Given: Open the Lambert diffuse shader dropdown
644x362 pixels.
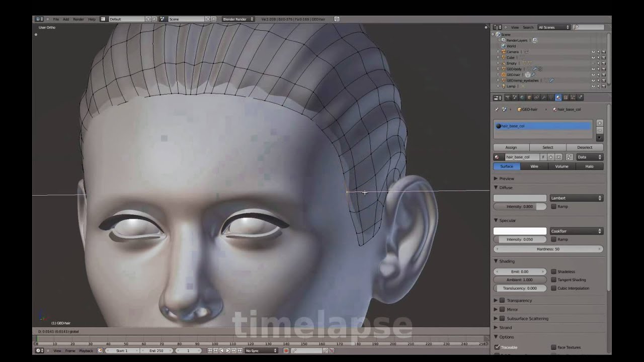Looking at the screenshot, I should pos(576,198).
